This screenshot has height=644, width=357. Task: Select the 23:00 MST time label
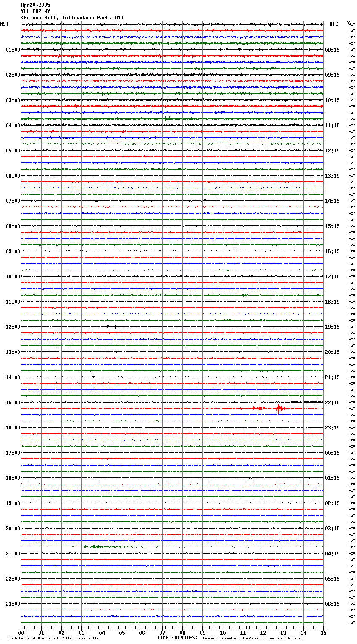click(13, 604)
